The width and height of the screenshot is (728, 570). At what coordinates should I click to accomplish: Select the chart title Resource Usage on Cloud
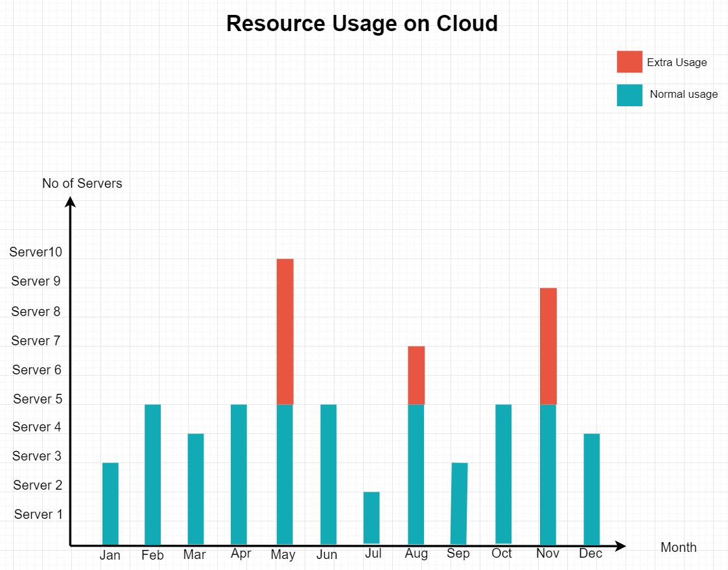(362, 23)
